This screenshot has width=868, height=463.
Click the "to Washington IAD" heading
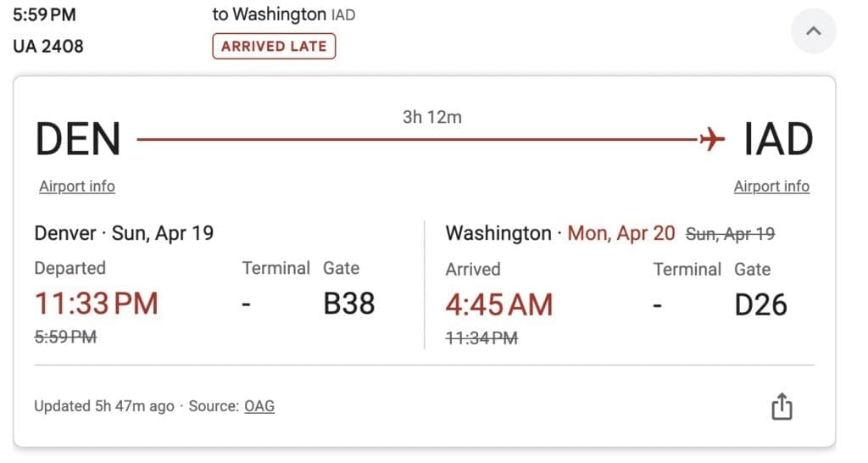tap(283, 14)
